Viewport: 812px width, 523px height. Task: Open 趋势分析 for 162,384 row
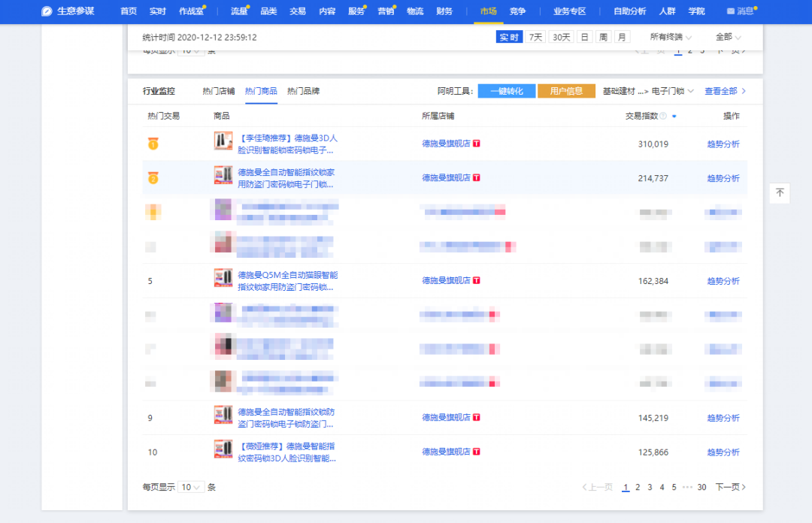pyautogui.click(x=723, y=281)
